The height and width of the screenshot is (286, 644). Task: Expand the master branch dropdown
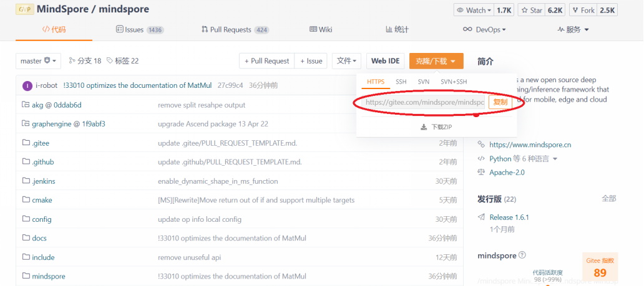(x=39, y=60)
